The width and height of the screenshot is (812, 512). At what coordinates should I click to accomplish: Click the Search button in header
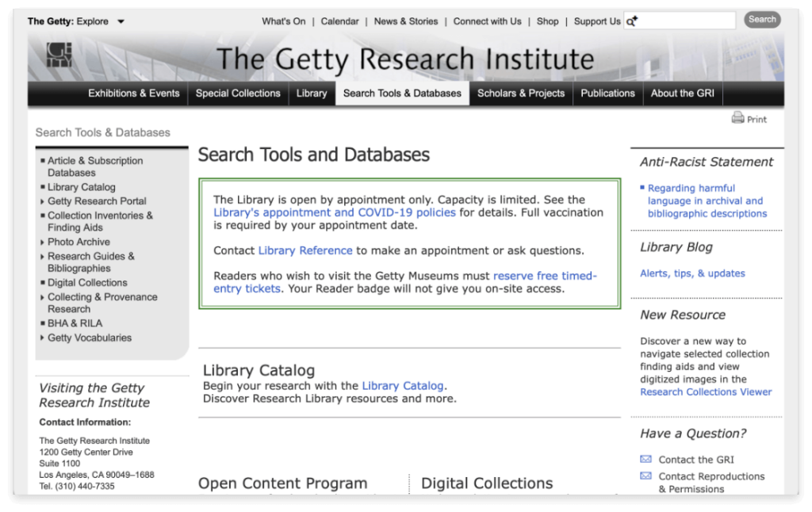coord(762,20)
